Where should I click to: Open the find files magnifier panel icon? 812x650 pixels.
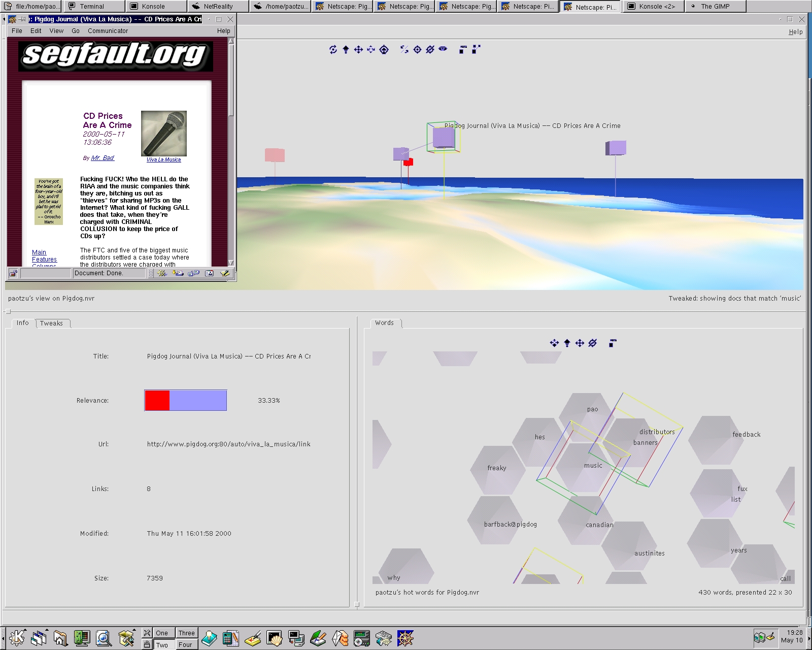[x=104, y=638]
